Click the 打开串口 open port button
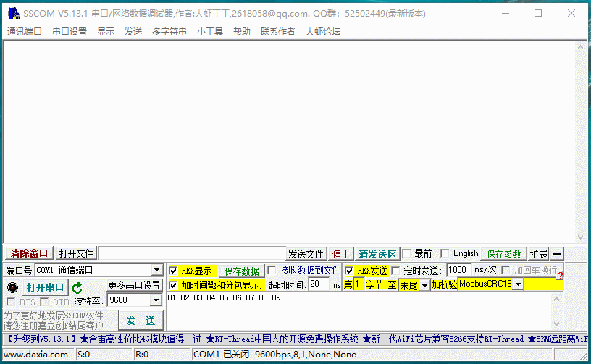Screen dimensions: 591x364 click(x=45, y=287)
